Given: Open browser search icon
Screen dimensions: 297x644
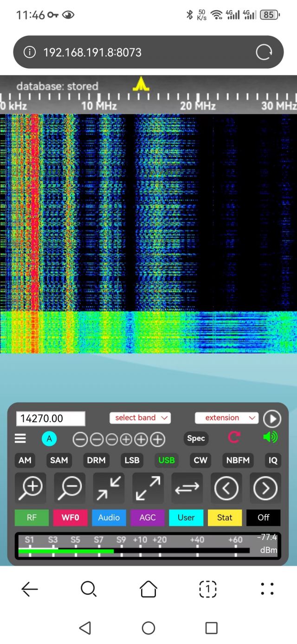Looking at the screenshot, I should tap(89, 589).
